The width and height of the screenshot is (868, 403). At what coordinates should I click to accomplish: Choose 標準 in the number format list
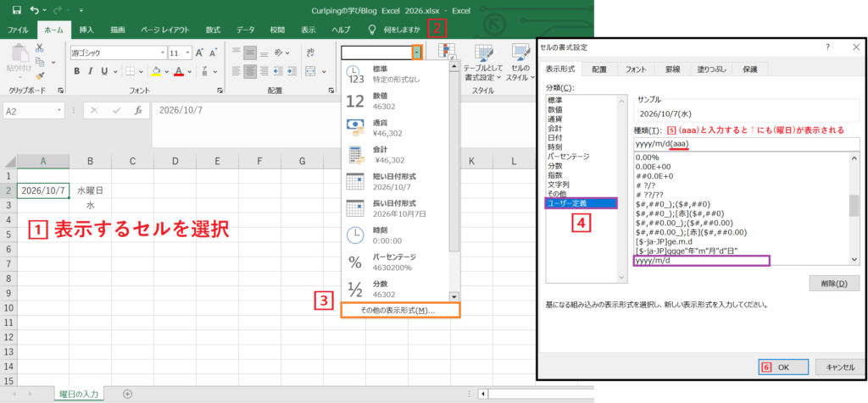point(396,74)
